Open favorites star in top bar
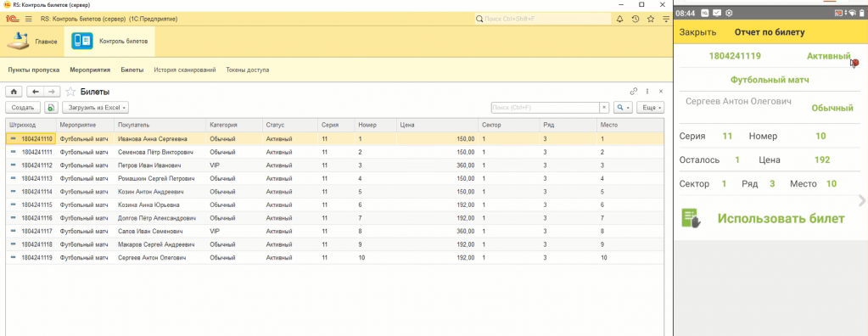Viewport: 868px width, 336px height. click(651, 19)
